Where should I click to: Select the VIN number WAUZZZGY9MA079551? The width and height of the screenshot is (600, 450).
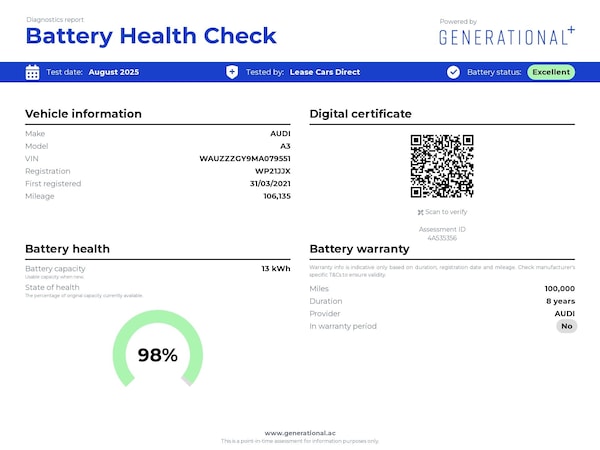pyautogui.click(x=245, y=158)
